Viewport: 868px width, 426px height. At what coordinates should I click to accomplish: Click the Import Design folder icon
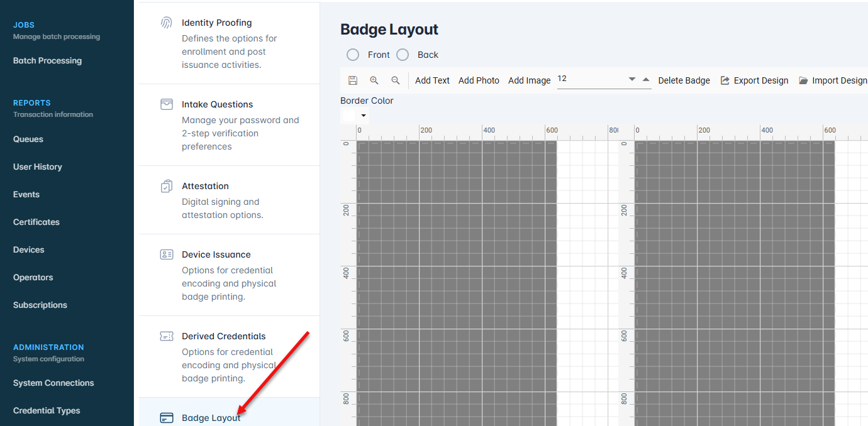803,80
